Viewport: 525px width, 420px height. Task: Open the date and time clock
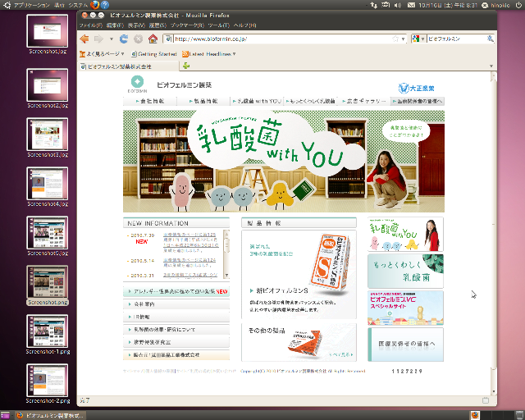pyautogui.click(x=448, y=5)
